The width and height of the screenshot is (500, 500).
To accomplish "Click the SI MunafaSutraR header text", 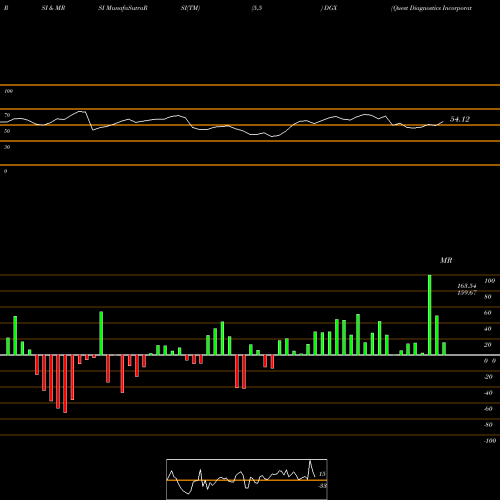I will click(x=123, y=8).
